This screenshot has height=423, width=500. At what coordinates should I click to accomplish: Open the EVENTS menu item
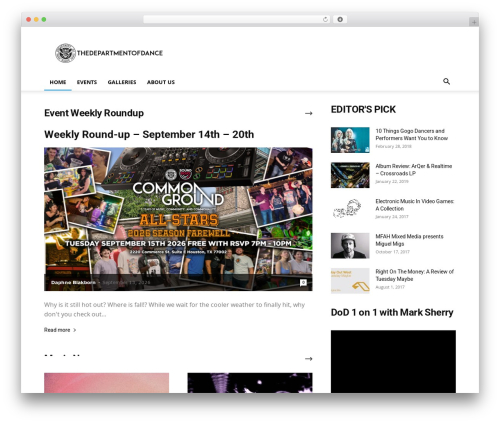click(x=87, y=82)
